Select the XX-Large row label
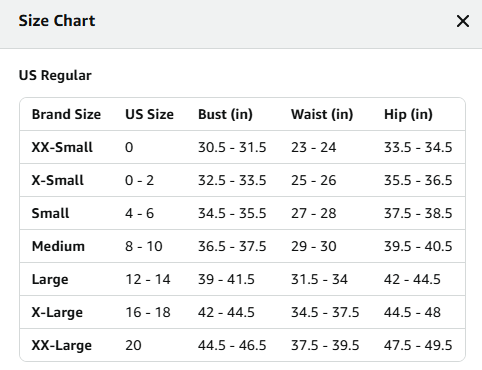This screenshot has width=482, height=370. (x=62, y=345)
